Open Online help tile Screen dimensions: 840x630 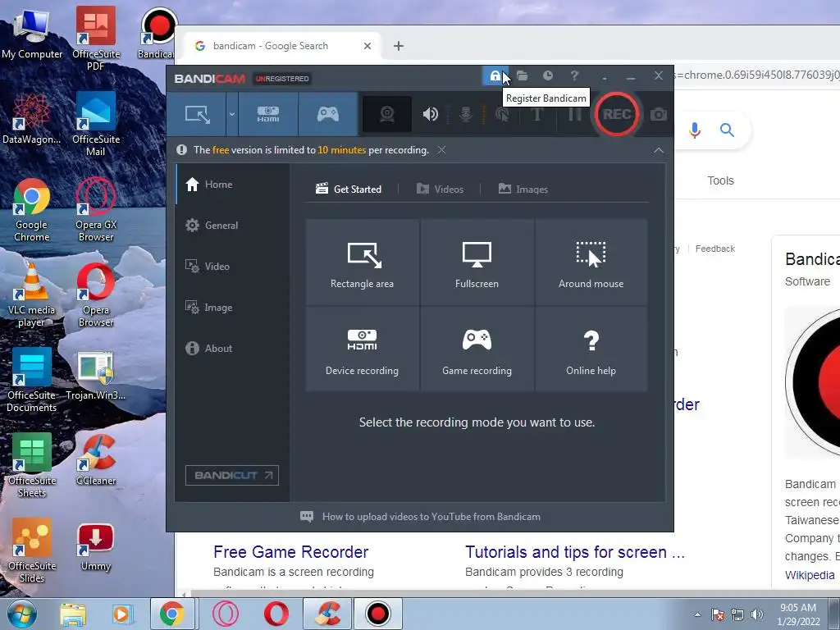591,349
